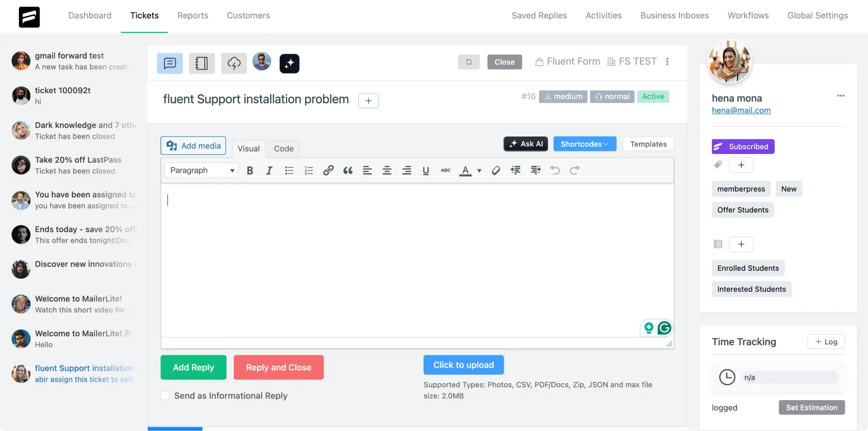Align text right
Image resolution: width=868 pixels, height=431 pixels.
407,170
